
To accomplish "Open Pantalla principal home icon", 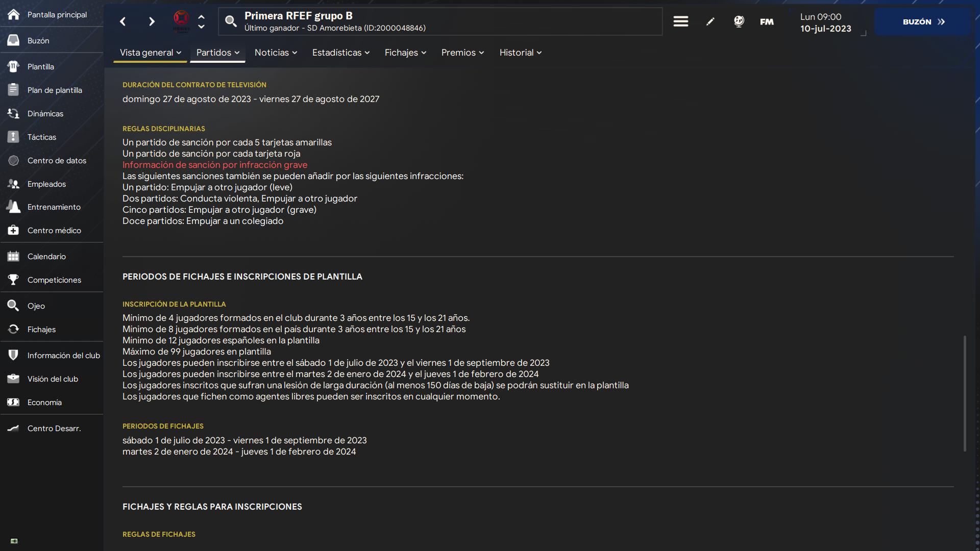I will (x=14, y=14).
